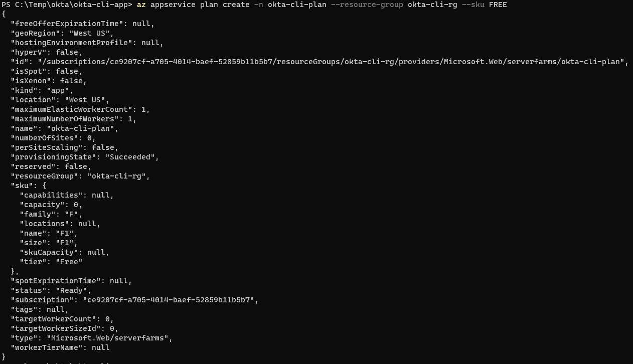Viewport: 633px width, 364px height.
Task: Click the resourceGroup value 'okta-cli-rg'
Action: [x=118, y=176]
